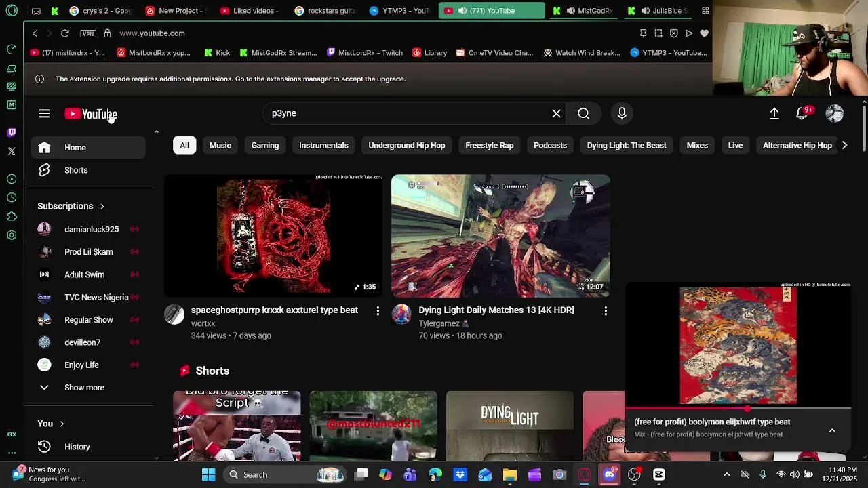The width and height of the screenshot is (868, 488).
Task: Expand the You section chevron
Action: click(62, 424)
